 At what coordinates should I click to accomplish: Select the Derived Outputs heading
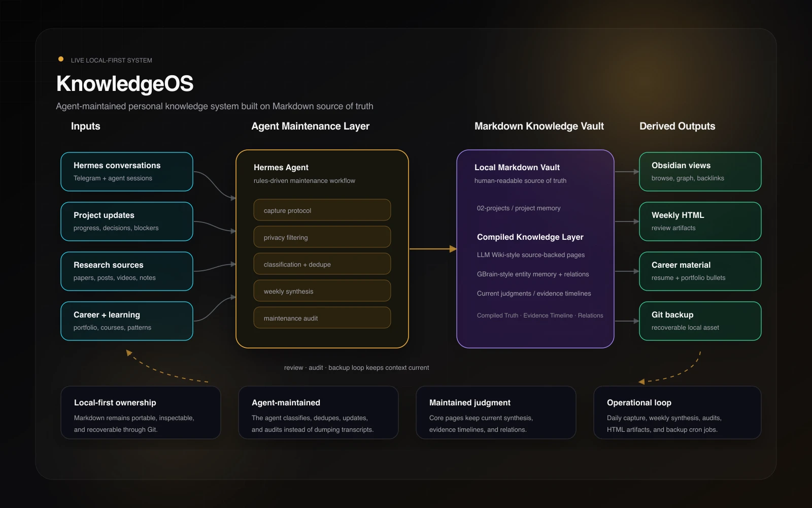(x=678, y=126)
